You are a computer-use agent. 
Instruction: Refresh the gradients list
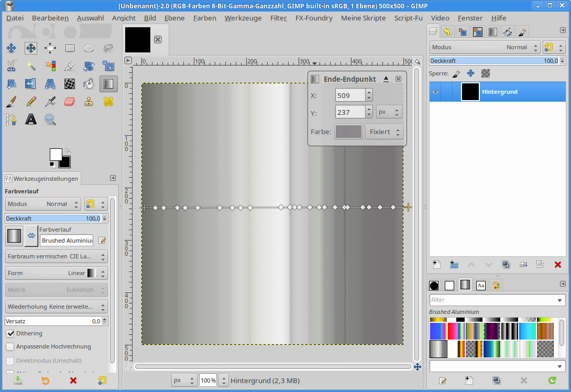click(x=552, y=380)
